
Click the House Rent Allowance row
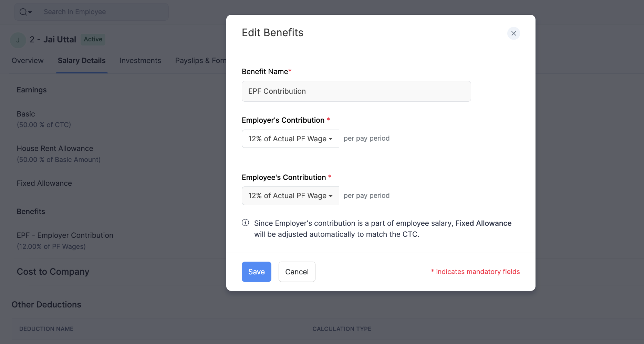(x=55, y=149)
